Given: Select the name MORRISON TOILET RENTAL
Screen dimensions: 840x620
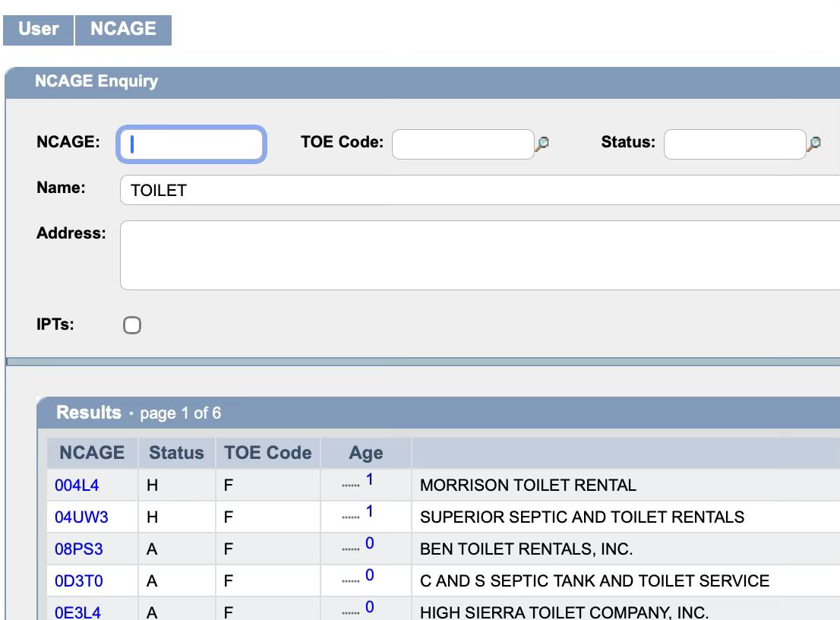Looking at the screenshot, I should click(528, 486).
